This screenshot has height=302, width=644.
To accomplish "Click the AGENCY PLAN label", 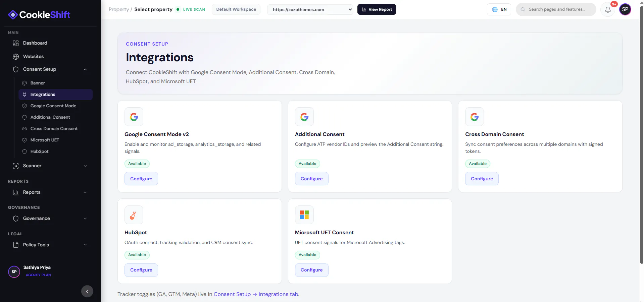I will 39,275.
